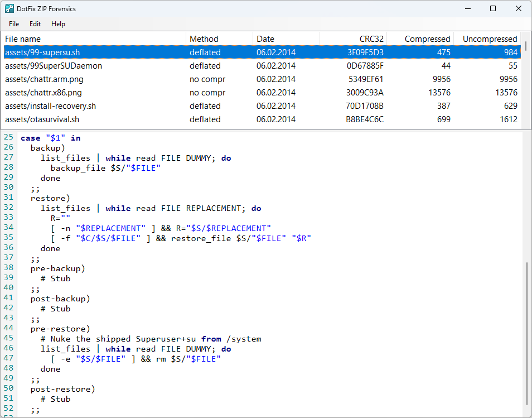The image size is (532, 418).
Task: Select the assets/99SuperSUDaemon file row
Action: [262, 65]
